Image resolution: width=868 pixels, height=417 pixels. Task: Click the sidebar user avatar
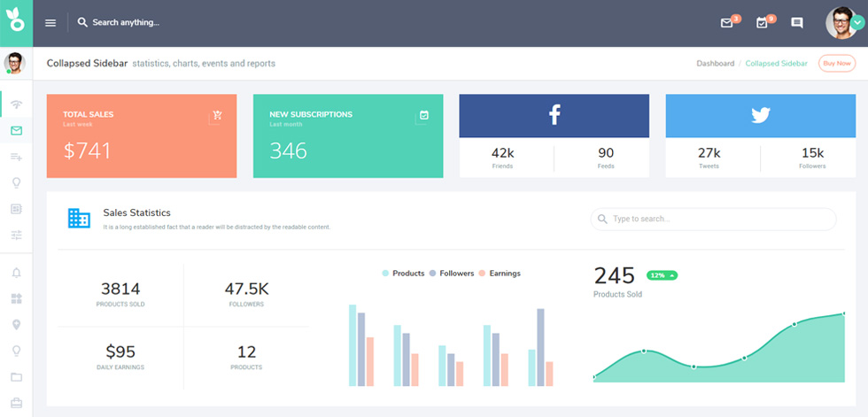pos(15,63)
